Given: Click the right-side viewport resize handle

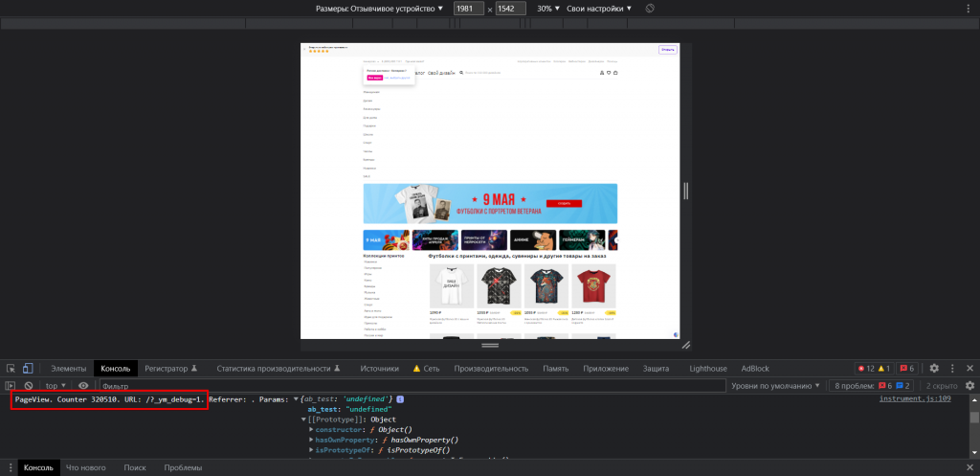Looking at the screenshot, I should coord(685,191).
